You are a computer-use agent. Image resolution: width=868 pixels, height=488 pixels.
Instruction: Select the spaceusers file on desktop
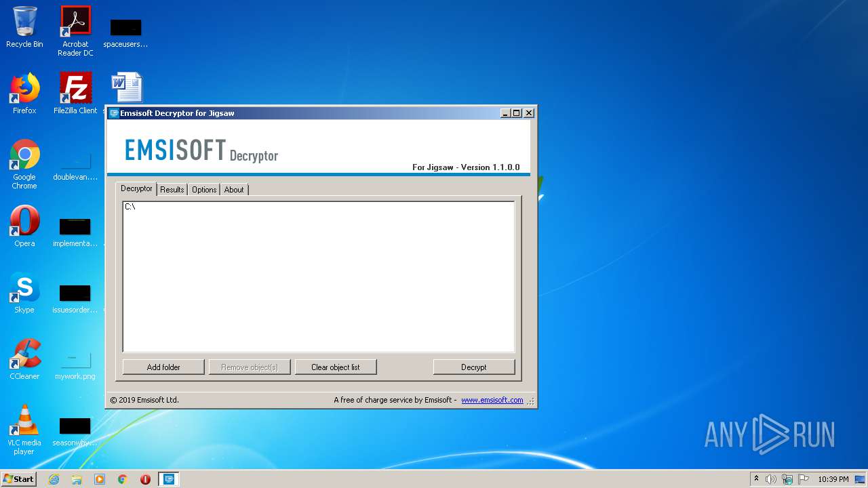[x=125, y=33]
